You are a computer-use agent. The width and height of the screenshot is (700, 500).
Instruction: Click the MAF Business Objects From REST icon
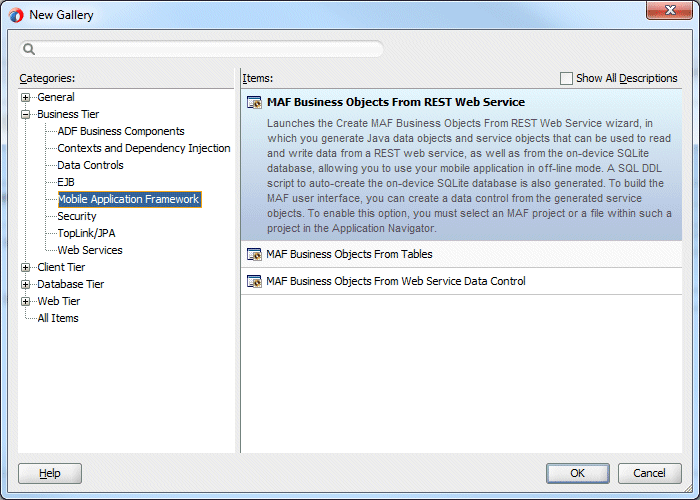point(254,102)
